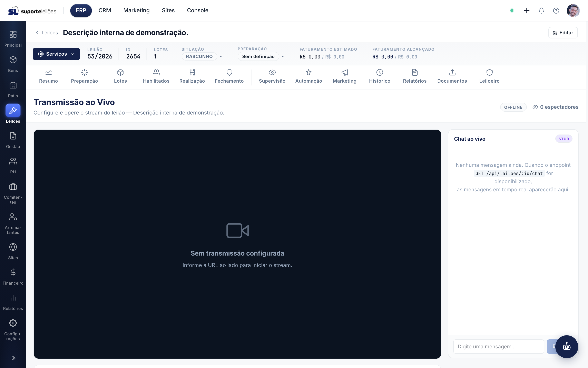The height and width of the screenshot is (368, 588).
Task: Open Comitentes in sidebar
Action: (13, 193)
